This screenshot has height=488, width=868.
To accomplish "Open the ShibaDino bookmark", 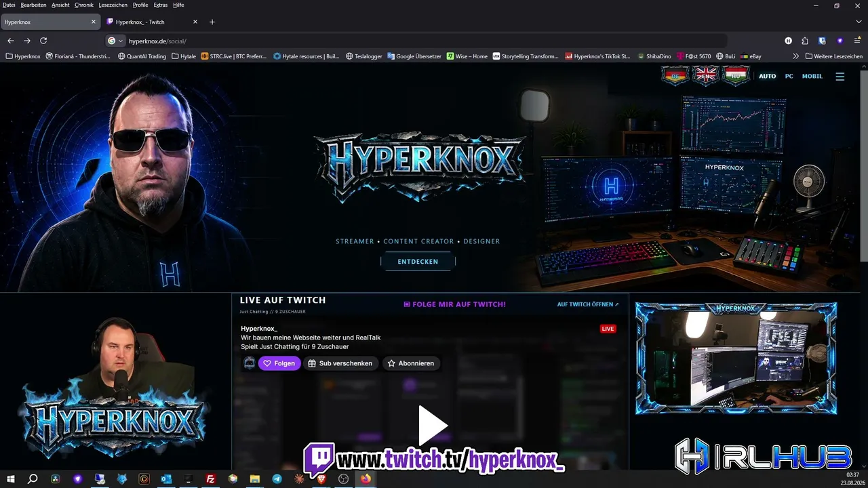I will (654, 56).
